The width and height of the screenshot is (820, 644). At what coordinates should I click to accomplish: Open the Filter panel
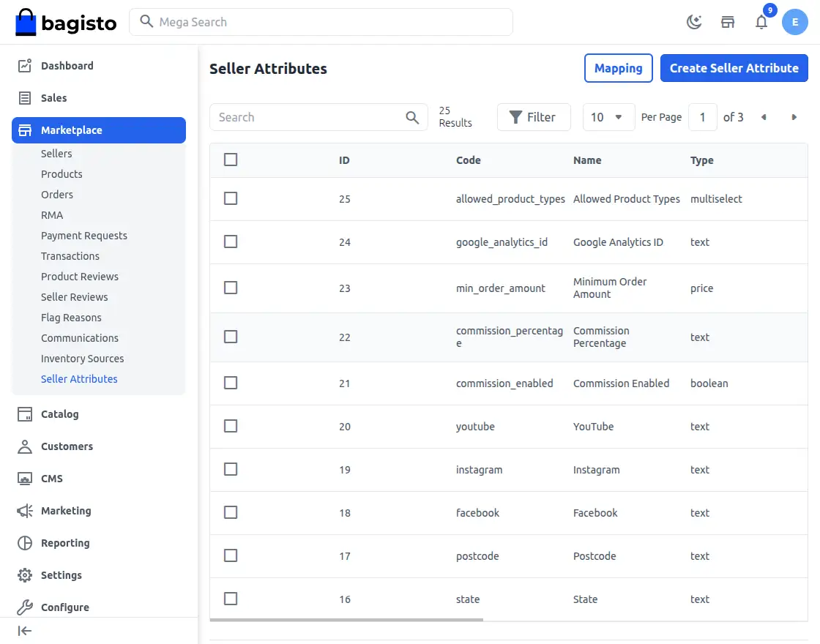click(534, 117)
